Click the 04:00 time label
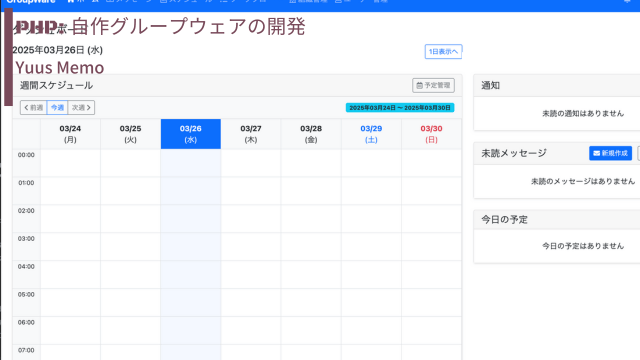The height and width of the screenshot is (360, 640). click(26, 267)
